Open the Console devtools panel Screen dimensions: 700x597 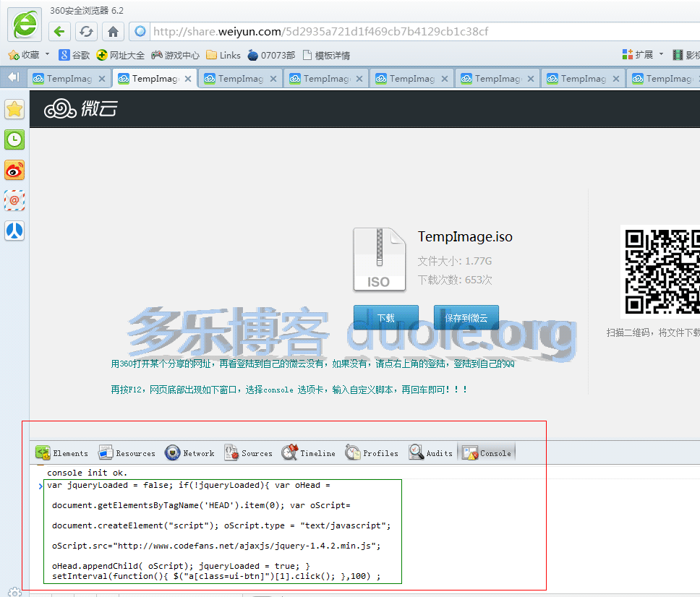point(487,453)
